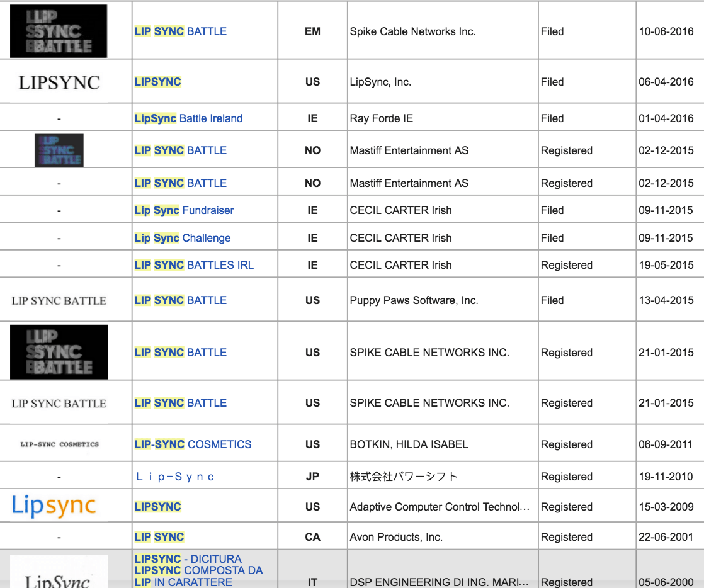Select owner cell 'DSP ENGINEERING DI ING. MARI...'
The image size is (704, 588).
pyautogui.click(x=439, y=582)
